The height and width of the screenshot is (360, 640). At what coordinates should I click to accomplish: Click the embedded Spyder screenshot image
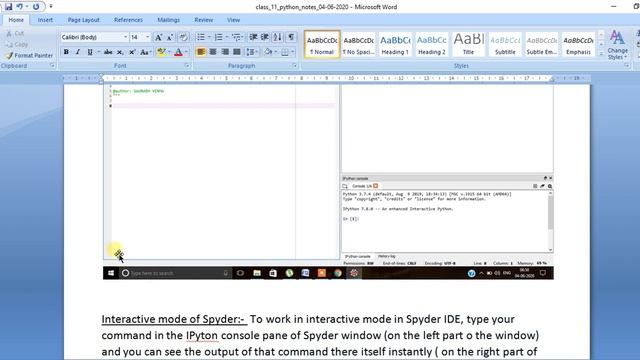pyautogui.click(x=328, y=182)
